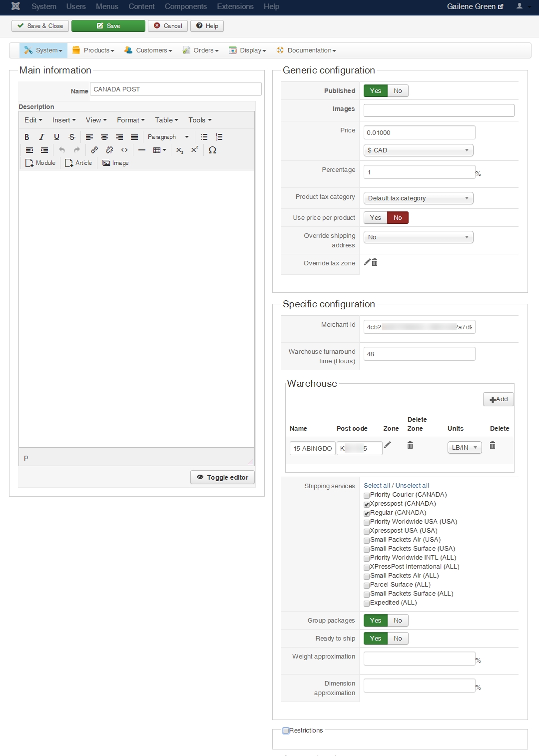
Task: Remove link with unlink icon
Action: (x=109, y=150)
